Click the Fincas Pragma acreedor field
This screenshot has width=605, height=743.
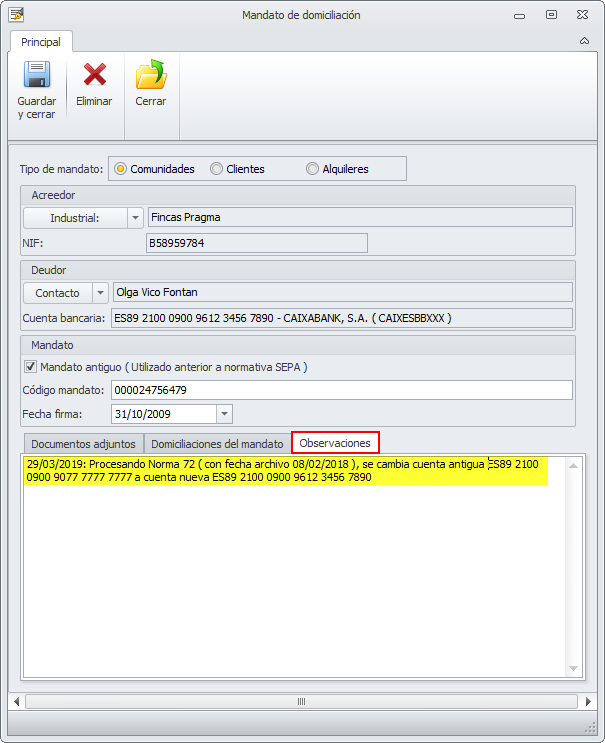360,217
